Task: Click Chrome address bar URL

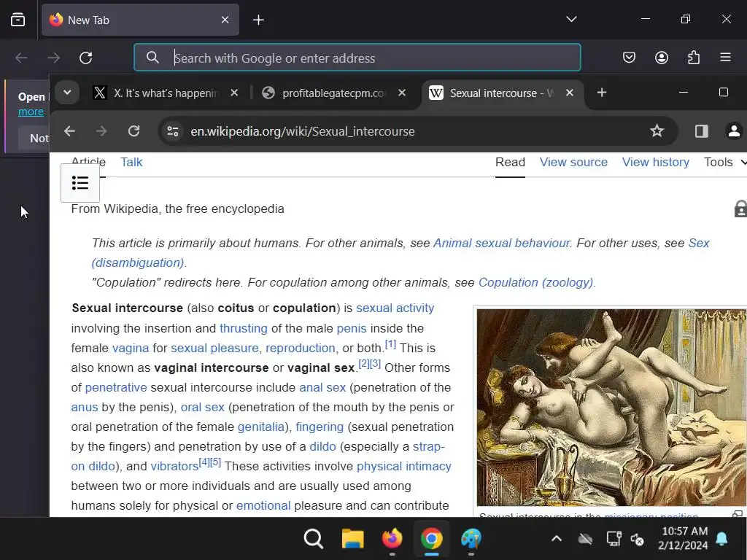Action: (303, 131)
